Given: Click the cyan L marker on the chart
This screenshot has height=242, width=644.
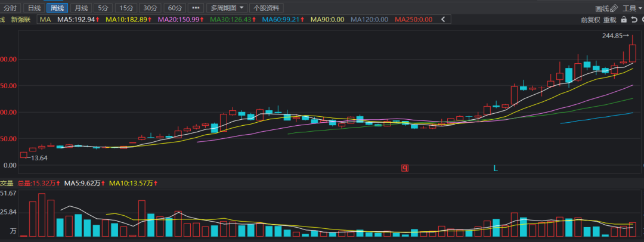Looking at the screenshot, I should click(496, 168).
